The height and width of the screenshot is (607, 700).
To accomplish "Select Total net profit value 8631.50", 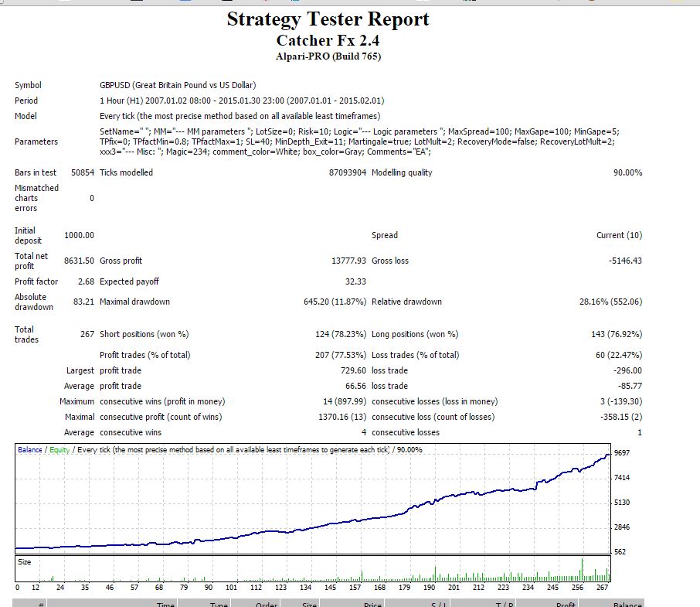I will pos(79,261).
